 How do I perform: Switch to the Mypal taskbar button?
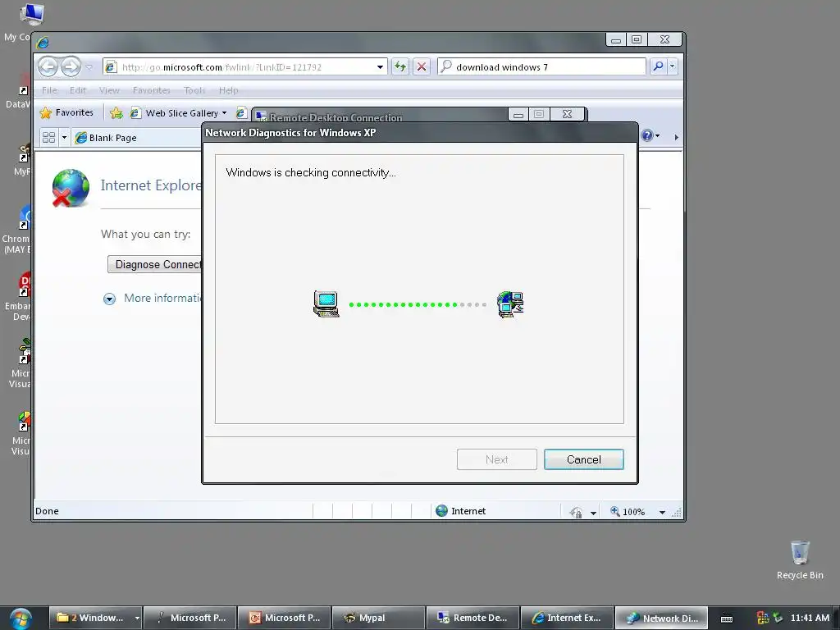coord(378,618)
